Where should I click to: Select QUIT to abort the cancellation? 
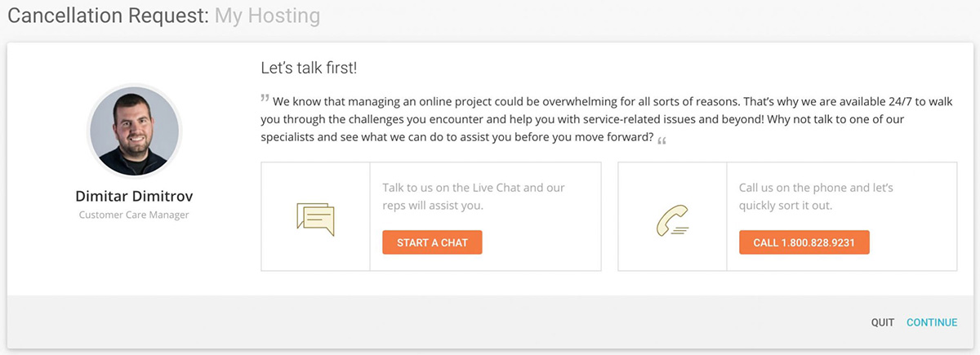(x=882, y=322)
